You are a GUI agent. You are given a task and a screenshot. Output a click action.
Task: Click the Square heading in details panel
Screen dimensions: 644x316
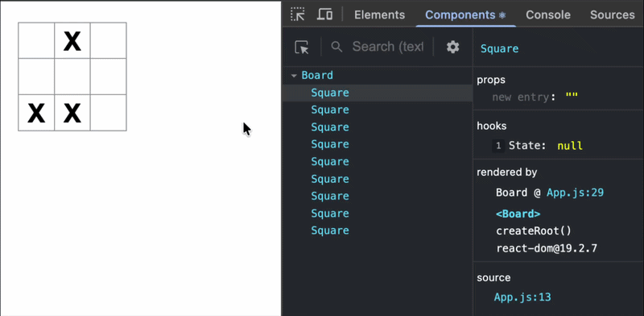click(499, 48)
